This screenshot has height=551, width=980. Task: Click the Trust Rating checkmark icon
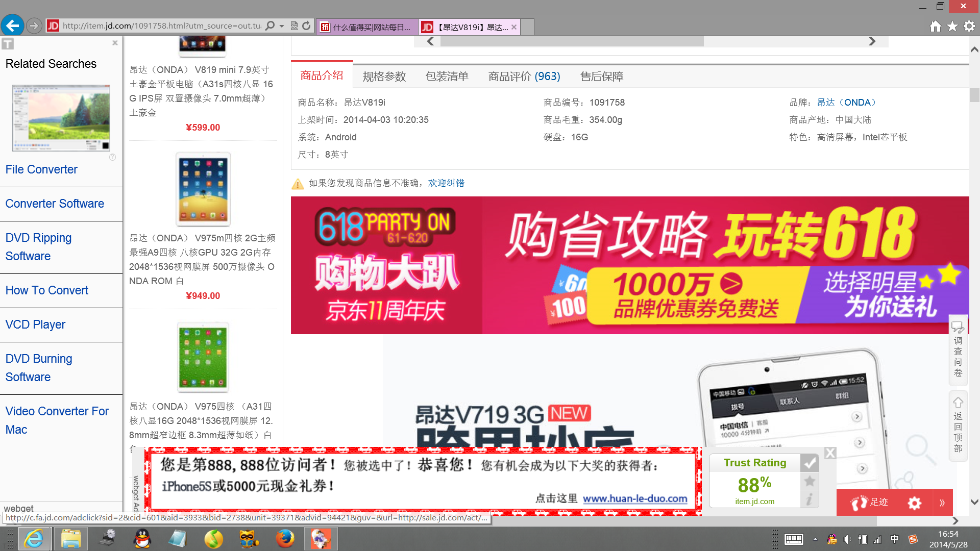tap(810, 463)
